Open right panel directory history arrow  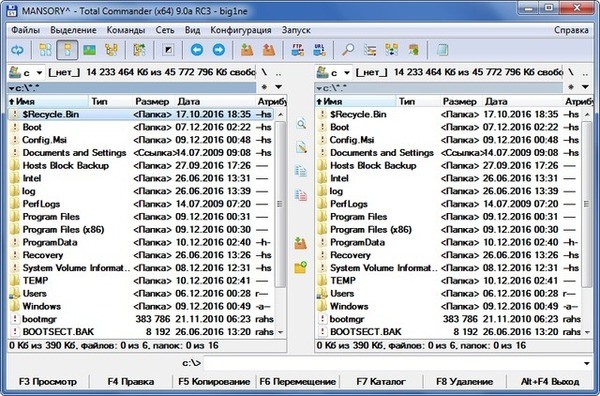(585, 87)
